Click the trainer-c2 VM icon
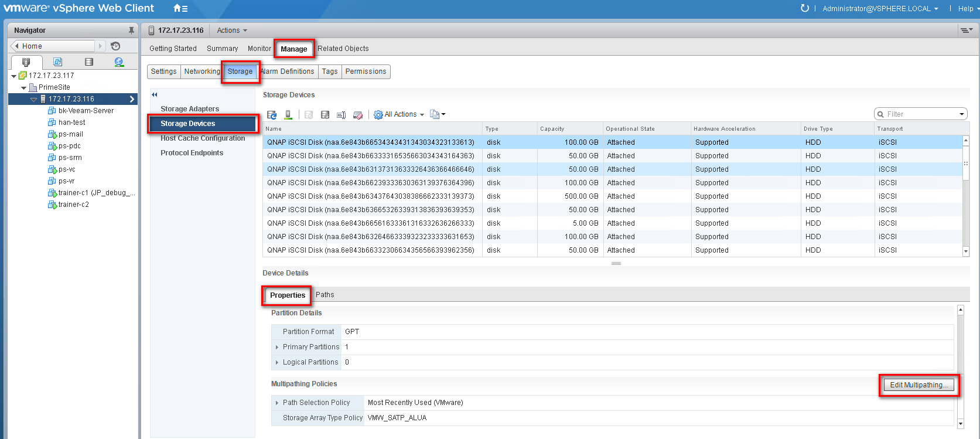Image resolution: width=980 pixels, height=439 pixels. 52,205
